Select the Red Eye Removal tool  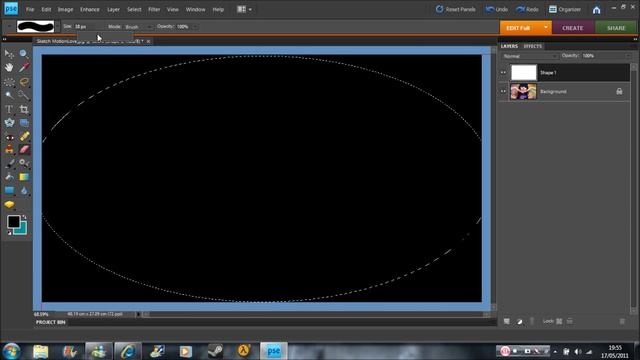[x=9, y=137]
